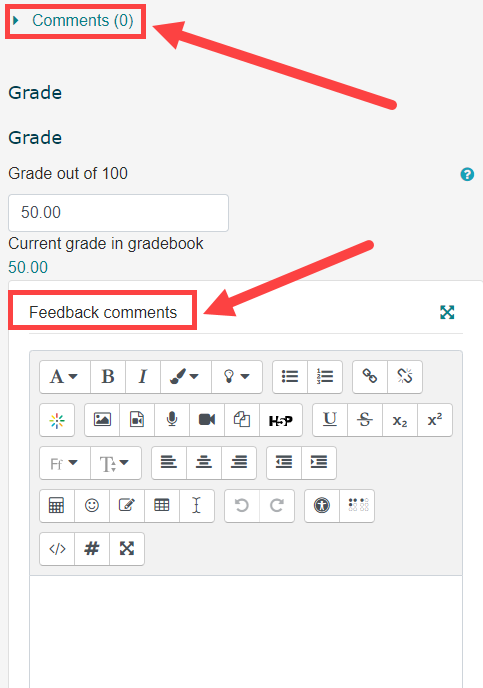The height and width of the screenshot is (688, 483).
Task: Record video with camera icon
Action: pyautogui.click(x=207, y=420)
